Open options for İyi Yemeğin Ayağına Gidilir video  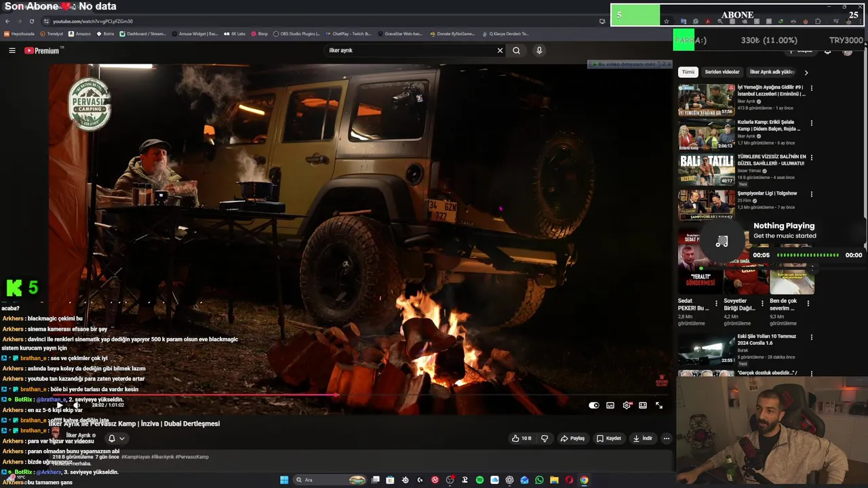pyautogui.click(x=811, y=88)
